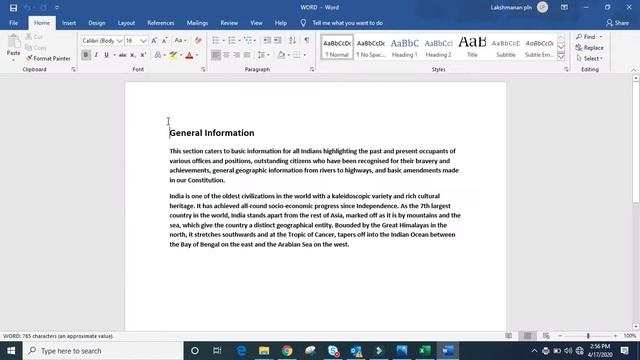640x360 pixels.
Task: Open Microsoft Edge from the taskbar
Action: pos(241,351)
